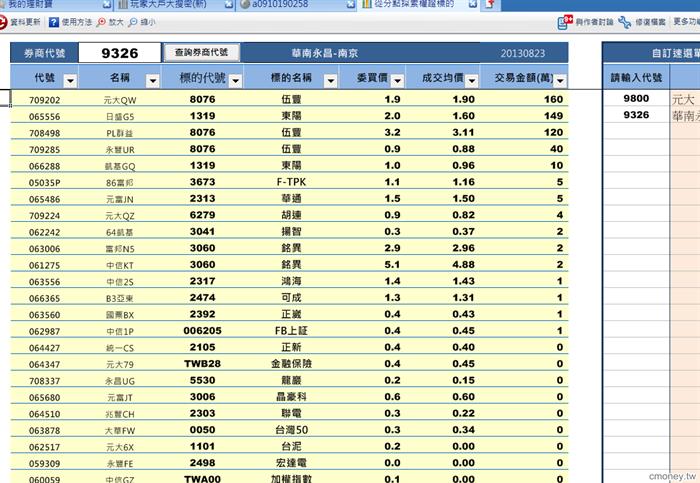Click underlying code 2303

(202, 413)
